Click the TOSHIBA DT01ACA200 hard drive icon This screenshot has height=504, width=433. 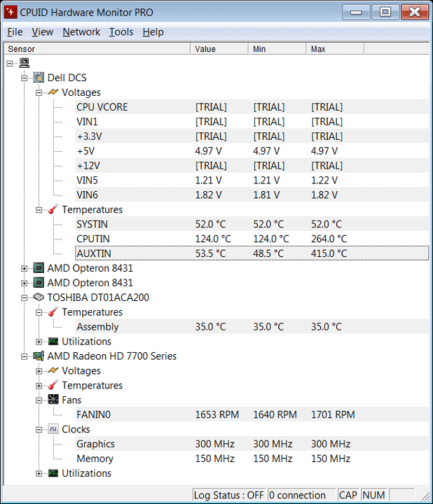tap(39, 297)
